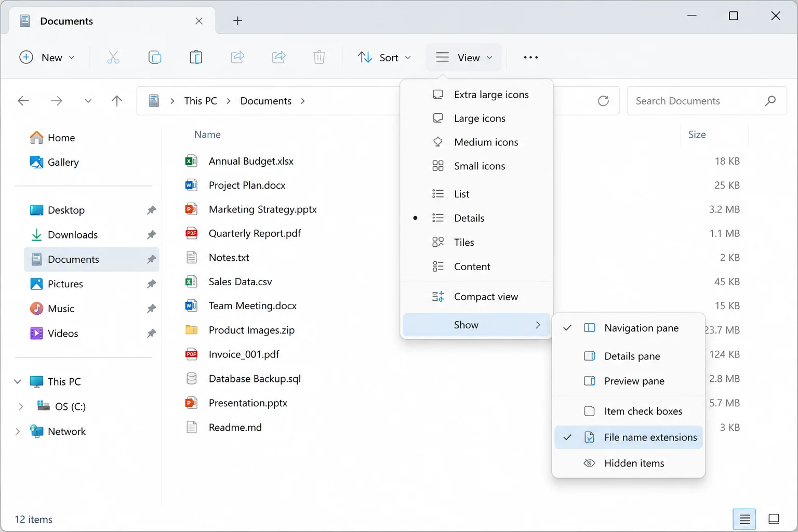Go up one folder level arrow
The image size is (798, 532).
click(x=117, y=101)
